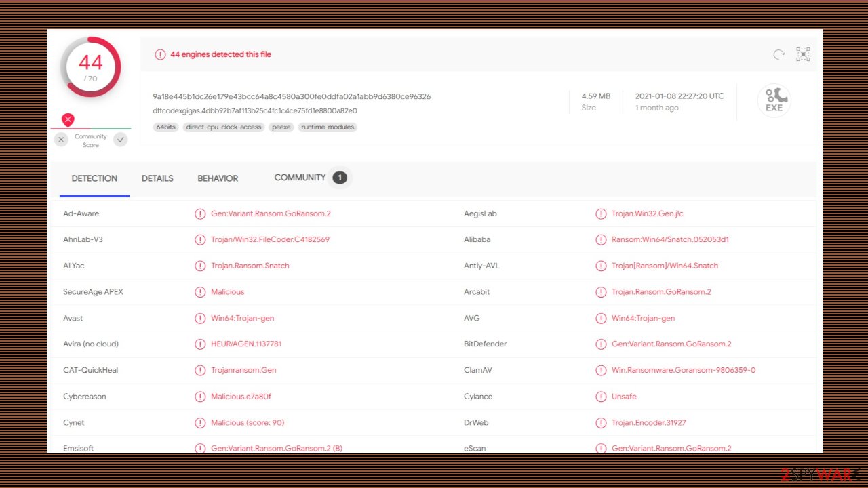Viewport: 868px width, 488px height.
Task: Click the 4.59 MB size value
Action: (596, 96)
